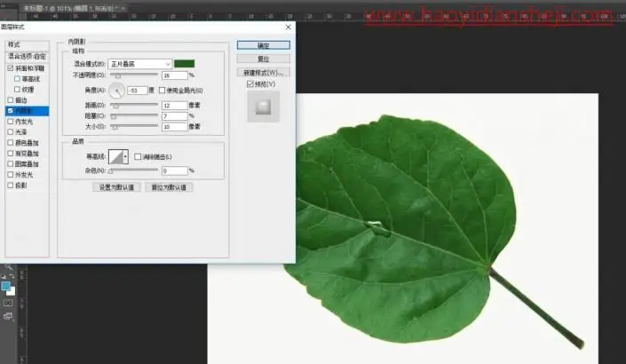Enable the 内发光 checkbox
This screenshot has height=364, width=626.
click(11, 122)
